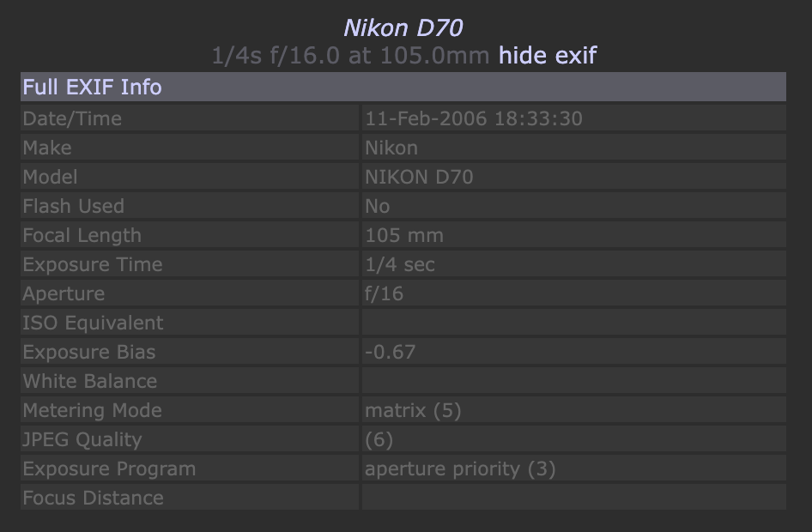The height and width of the screenshot is (532, 812).
Task: Click the aperture priority (3) program value
Action: (460, 469)
